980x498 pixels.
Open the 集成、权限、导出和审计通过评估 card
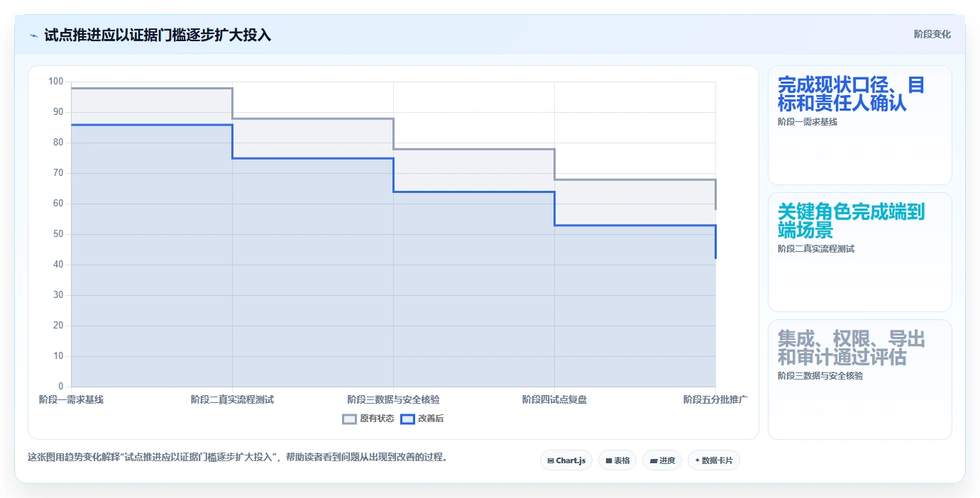pyautogui.click(x=859, y=379)
